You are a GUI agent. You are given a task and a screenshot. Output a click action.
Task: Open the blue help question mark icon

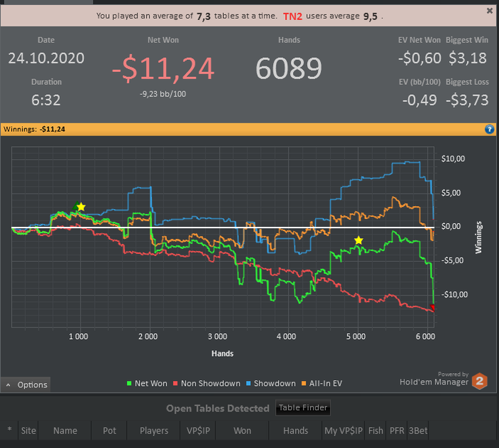(489, 129)
